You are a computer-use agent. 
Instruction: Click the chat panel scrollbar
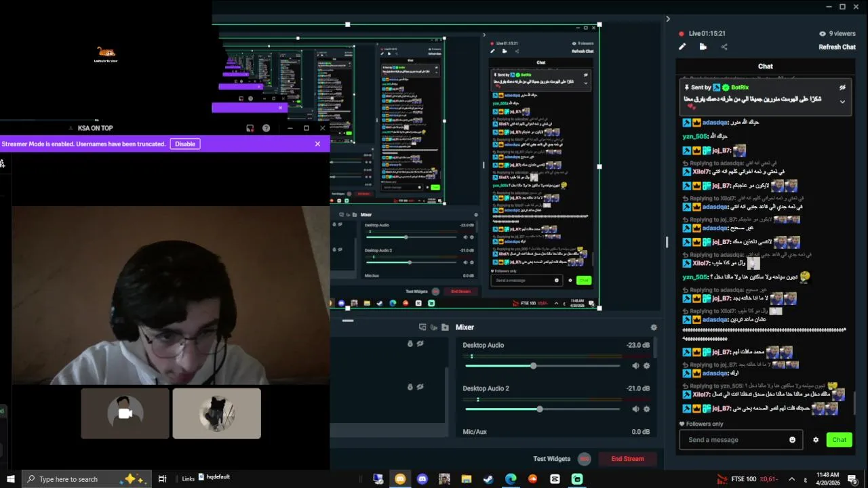(x=856, y=403)
